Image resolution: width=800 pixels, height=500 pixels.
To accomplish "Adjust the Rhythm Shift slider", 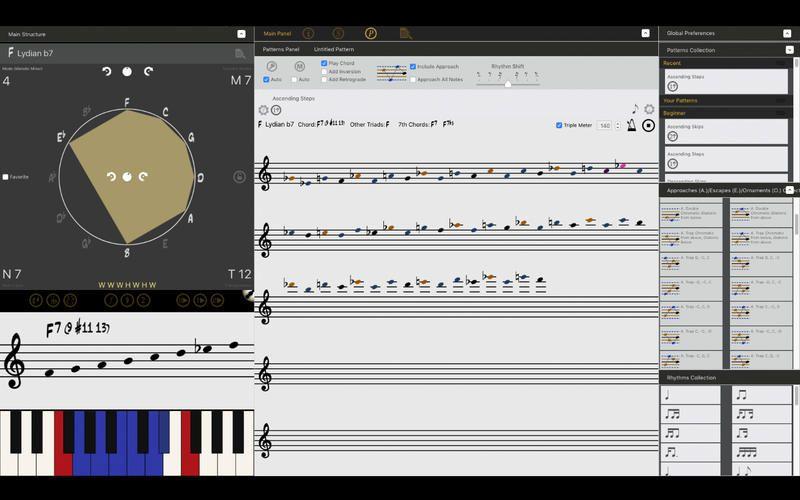I will click(x=507, y=83).
